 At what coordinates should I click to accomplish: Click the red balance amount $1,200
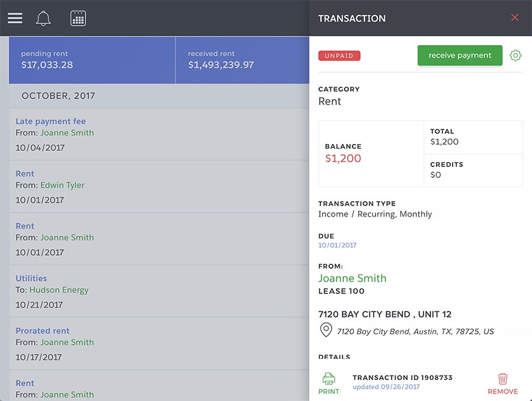343,158
